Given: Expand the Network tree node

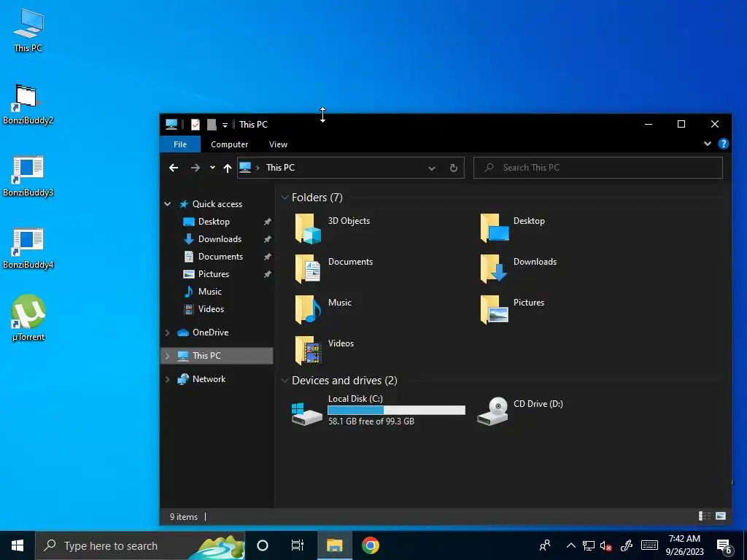Looking at the screenshot, I should pyautogui.click(x=168, y=379).
